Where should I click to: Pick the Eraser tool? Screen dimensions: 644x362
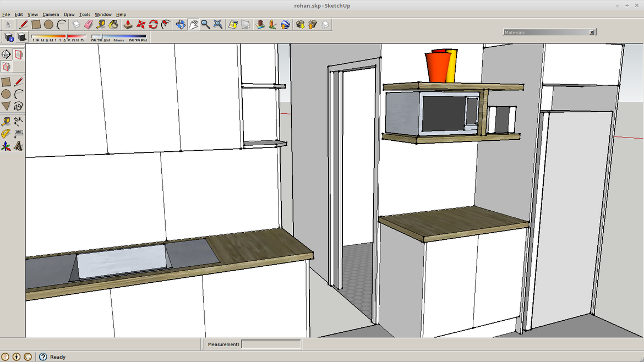(x=88, y=24)
